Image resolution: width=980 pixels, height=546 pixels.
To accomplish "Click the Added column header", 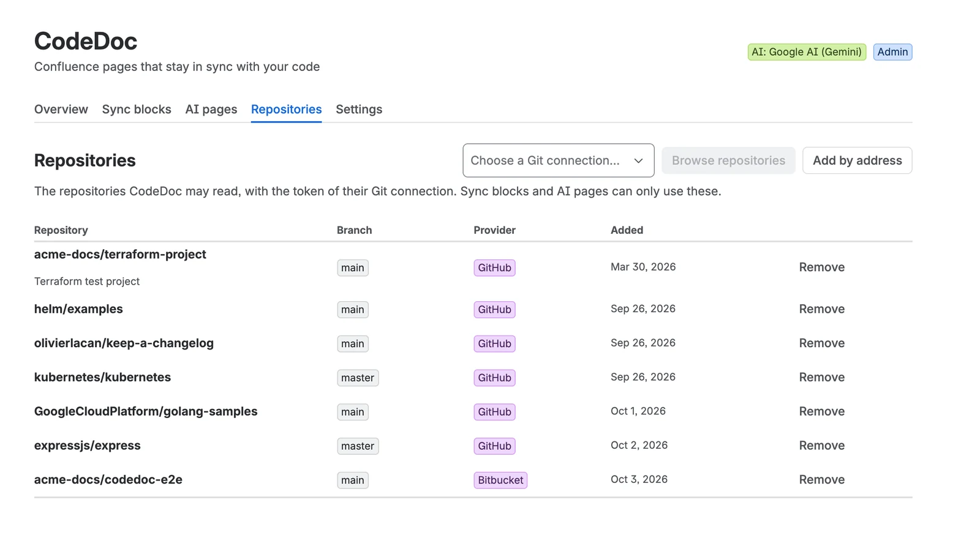I will coord(627,230).
